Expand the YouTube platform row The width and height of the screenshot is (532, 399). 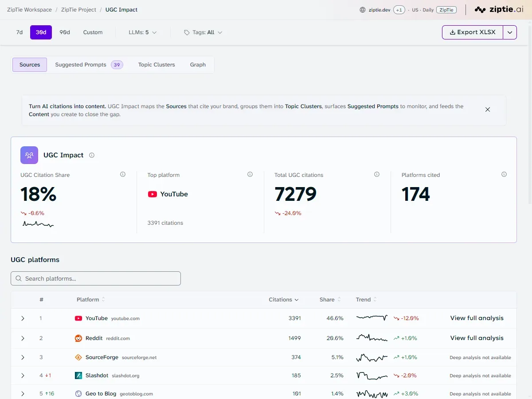23,318
